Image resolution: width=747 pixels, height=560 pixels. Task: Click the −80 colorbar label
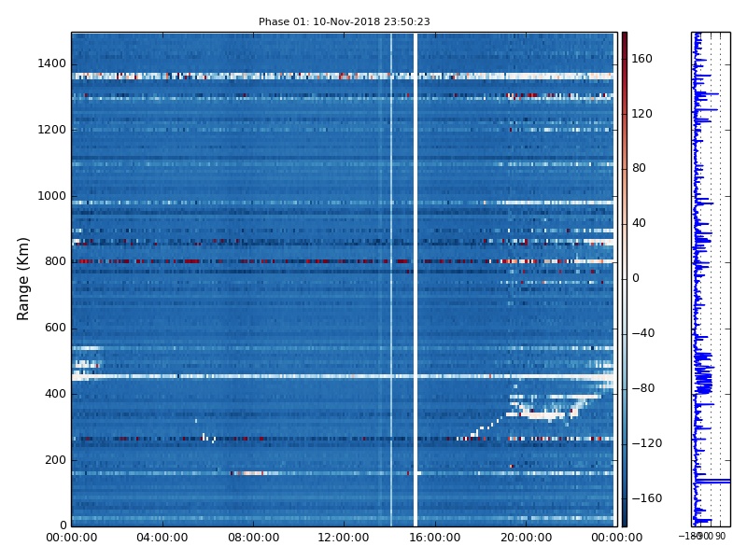[x=642, y=388]
